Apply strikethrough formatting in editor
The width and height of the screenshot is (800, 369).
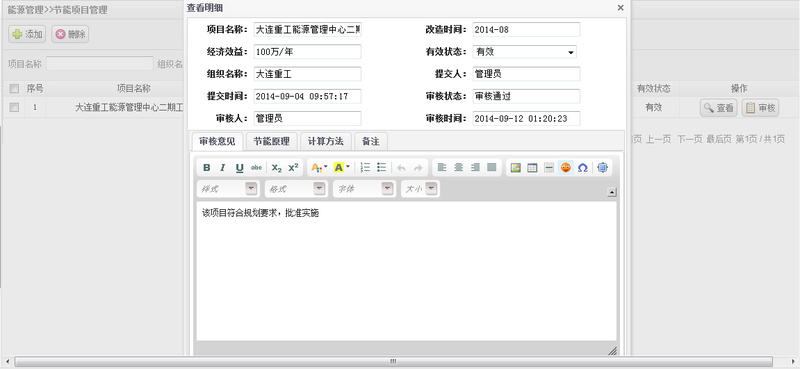(256, 168)
